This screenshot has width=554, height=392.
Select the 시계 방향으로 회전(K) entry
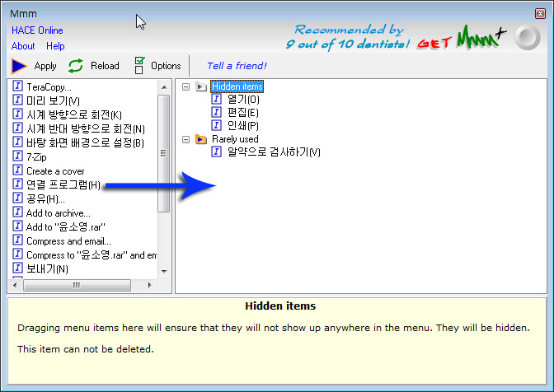coord(74,114)
